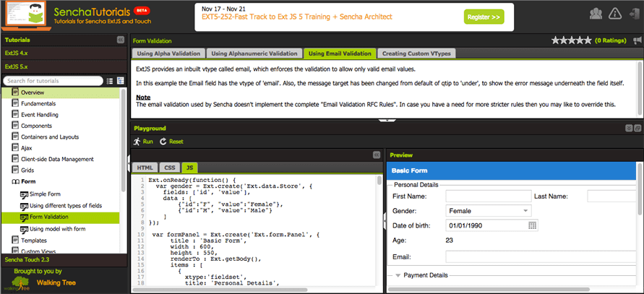The width and height of the screenshot is (644, 294).
Task: Click the logout door icon
Action: point(633,14)
